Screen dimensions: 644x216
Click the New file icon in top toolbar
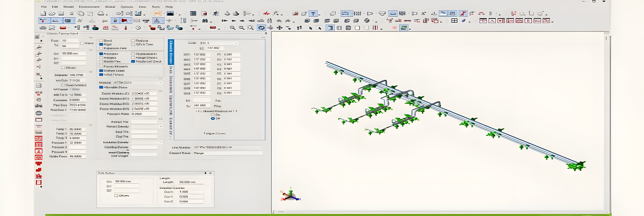43,14
